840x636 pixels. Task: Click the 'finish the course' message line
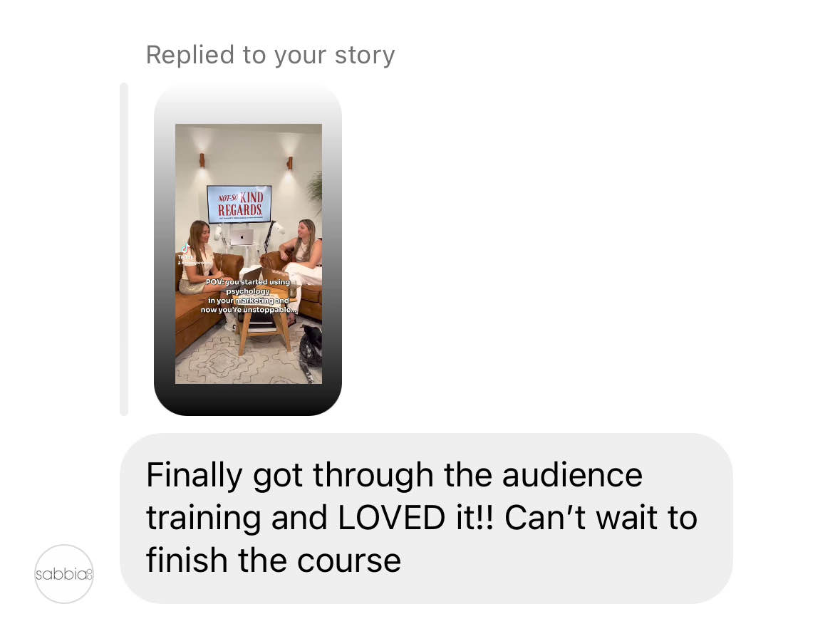[274, 561]
